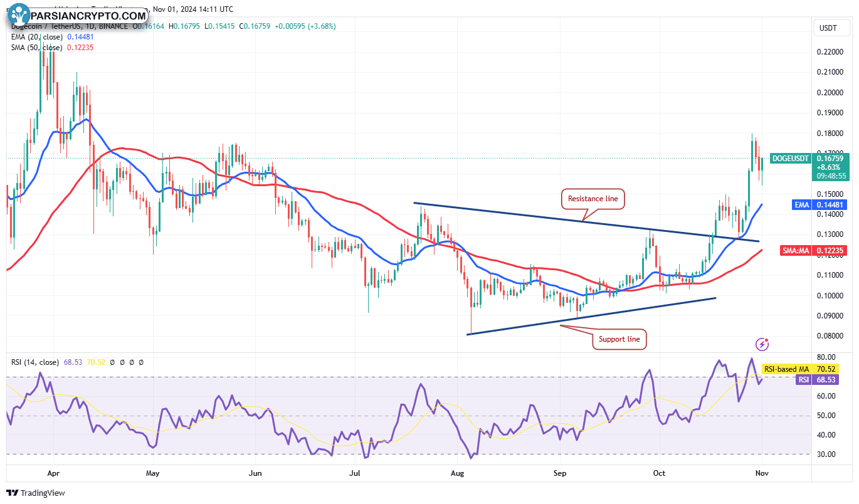Click the Aug label on time axis
This screenshot has height=504, width=859.
point(458,475)
